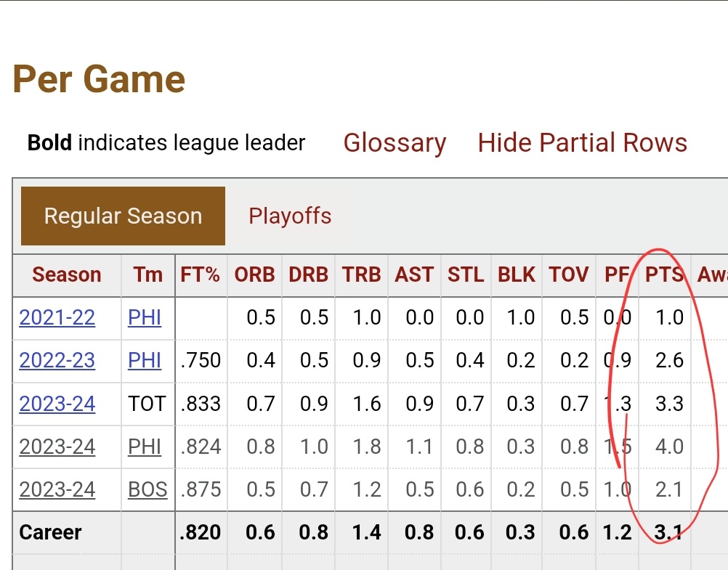This screenshot has width=728, height=570.
Task: Sort by the DRB column header
Action: pyautogui.click(x=309, y=275)
